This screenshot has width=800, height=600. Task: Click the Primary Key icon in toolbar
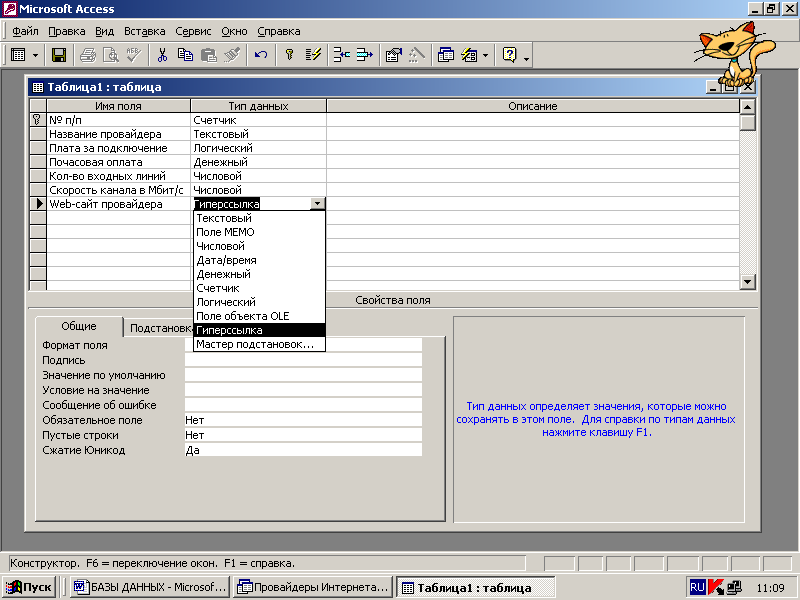(x=289, y=55)
